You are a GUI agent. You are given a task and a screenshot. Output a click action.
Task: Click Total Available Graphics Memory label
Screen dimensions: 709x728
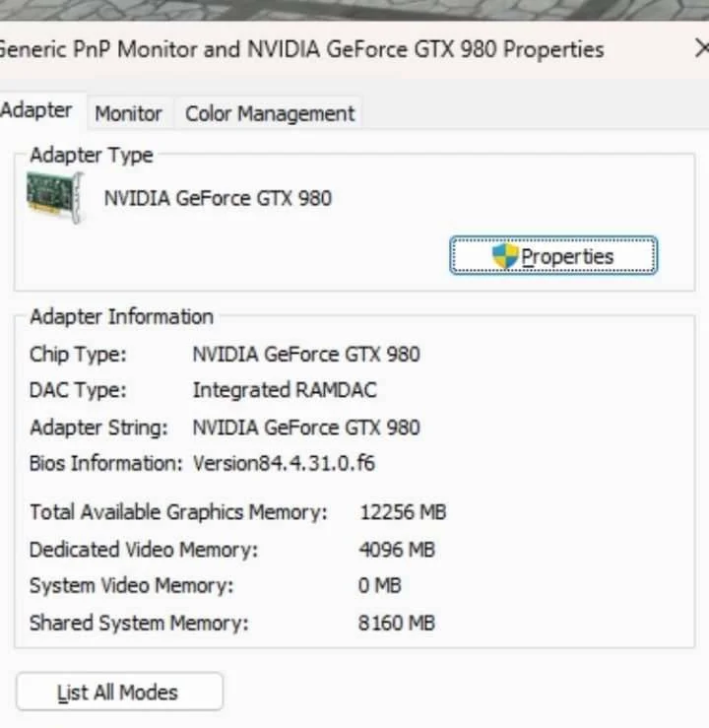click(178, 512)
